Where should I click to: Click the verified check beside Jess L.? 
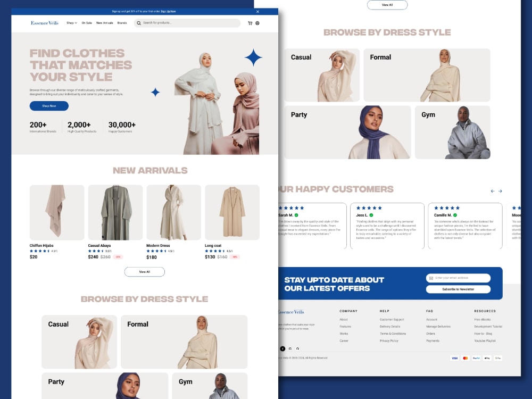pyautogui.click(x=371, y=215)
